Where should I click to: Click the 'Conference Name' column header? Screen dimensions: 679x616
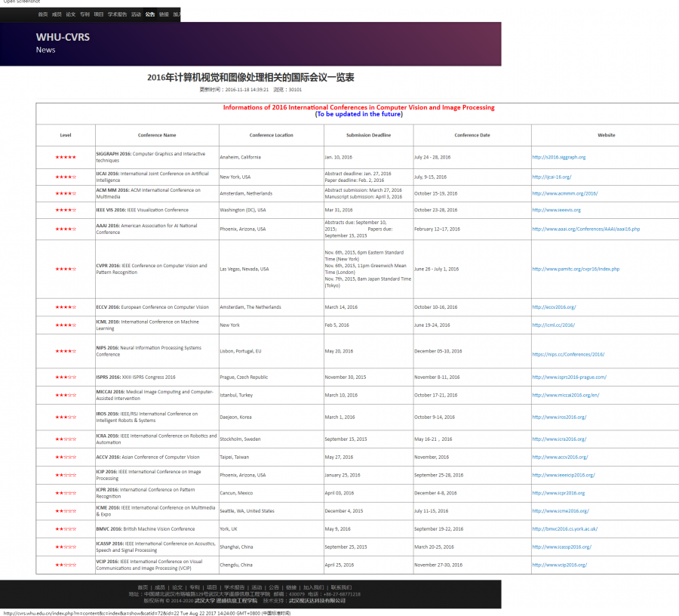[x=157, y=135]
